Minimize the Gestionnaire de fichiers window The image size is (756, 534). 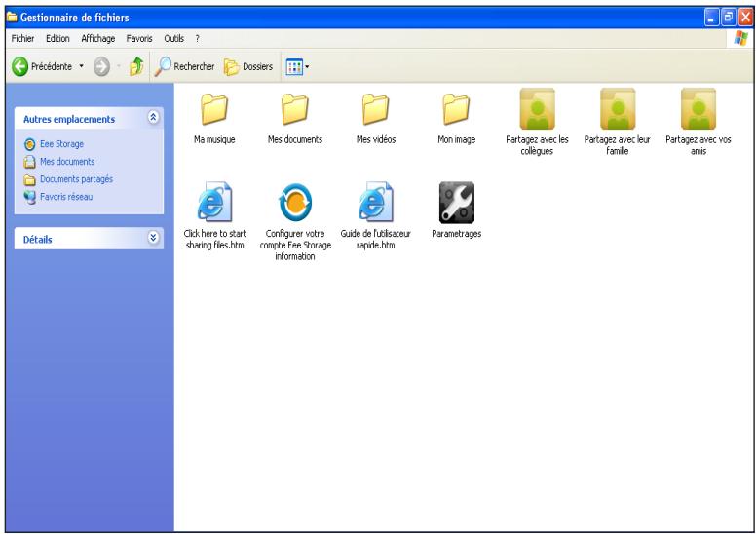pyautogui.click(x=711, y=18)
